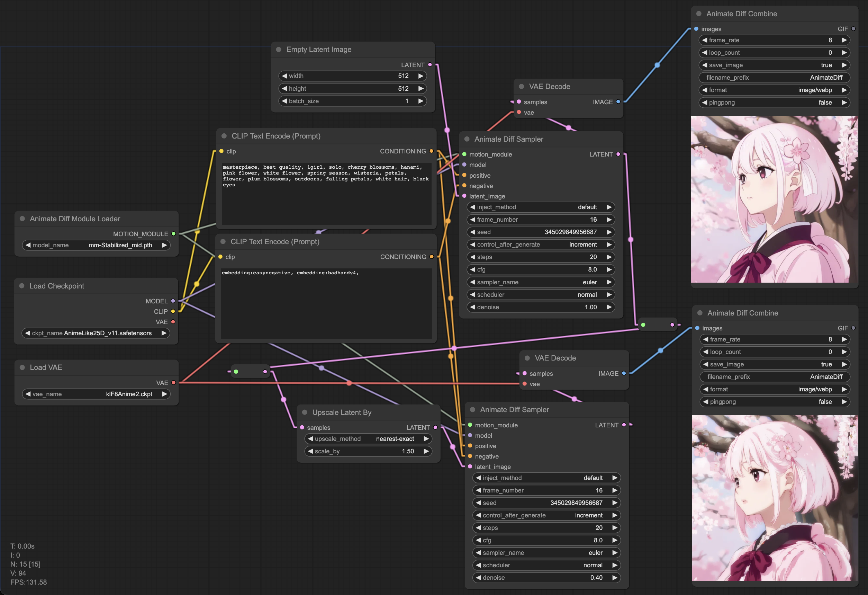Click the scale_by 1.50 slider field
This screenshot has width=868, height=595.
point(368,451)
